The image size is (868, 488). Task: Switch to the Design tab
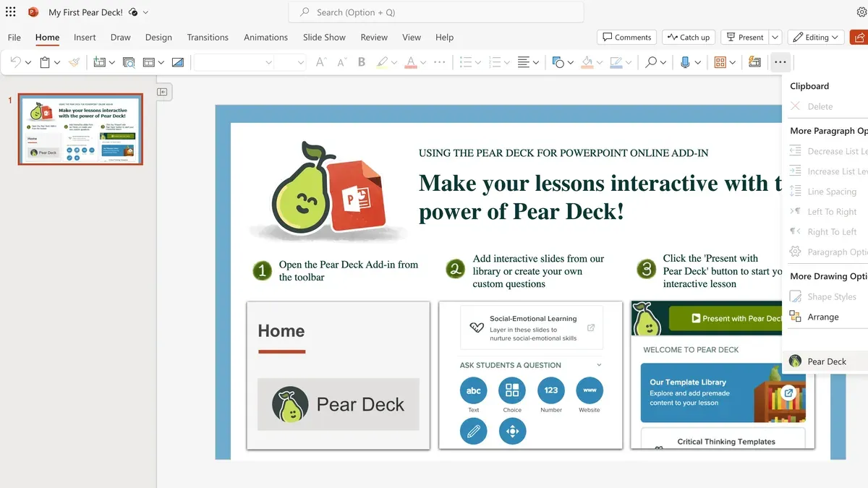pyautogui.click(x=158, y=37)
